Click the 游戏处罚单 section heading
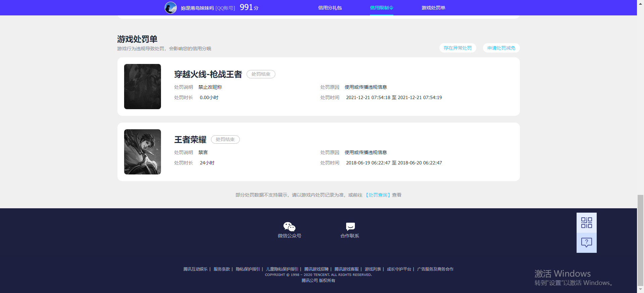 pos(137,39)
